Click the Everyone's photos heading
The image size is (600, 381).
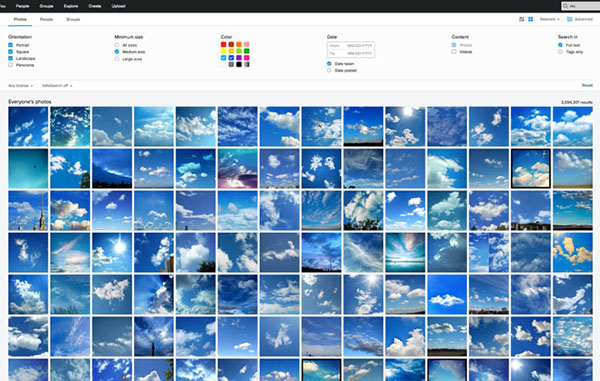coord(30,102)
